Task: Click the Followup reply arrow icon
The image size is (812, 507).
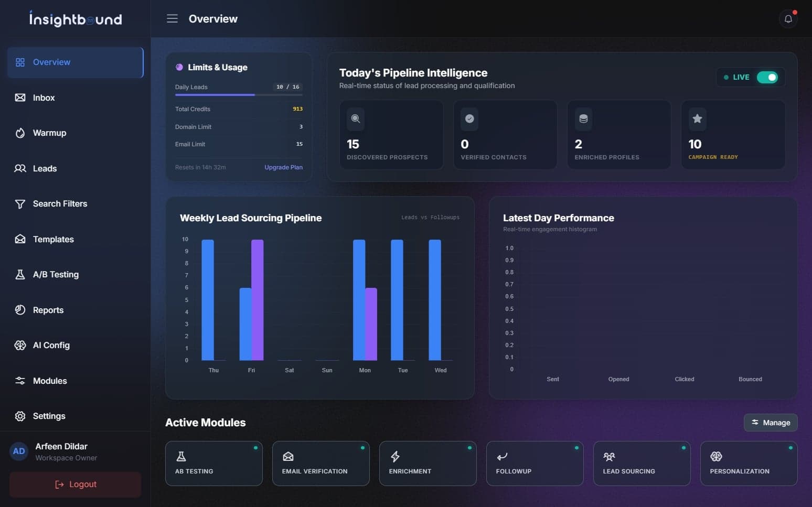Action: (502, 456)
